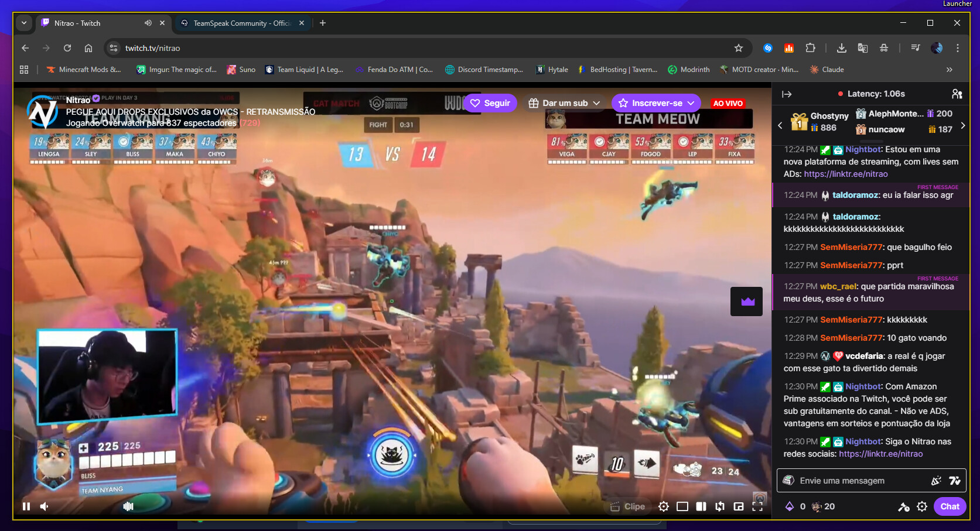Pause the stream playback

pos(26,506)
